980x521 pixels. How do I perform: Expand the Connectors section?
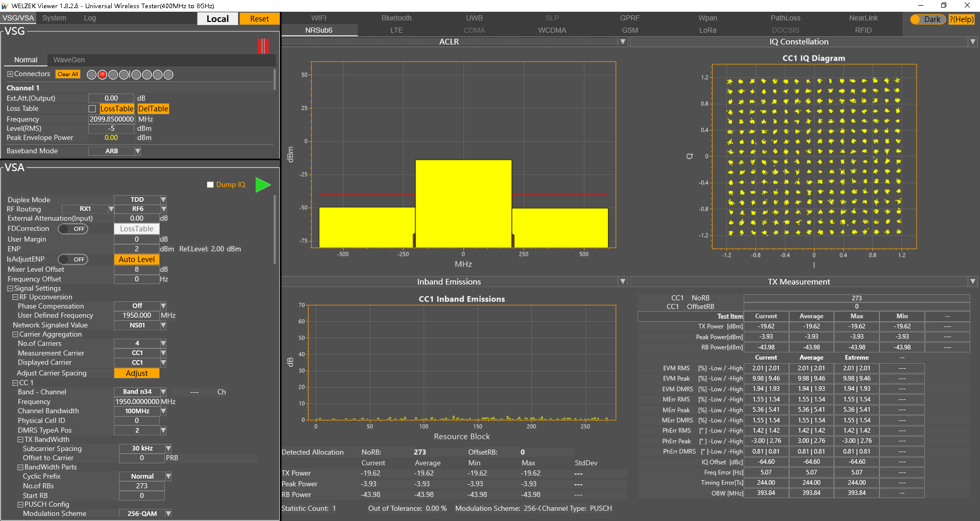10,74
